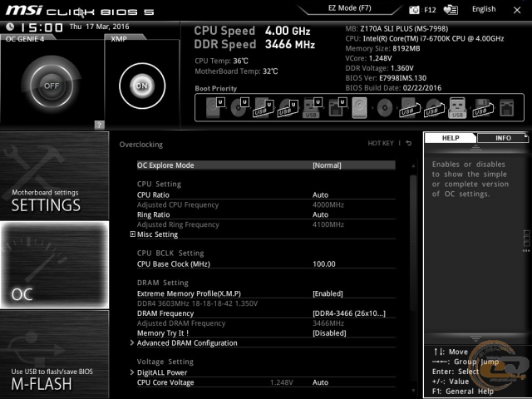Image resolution: width=532 pixels, height=399 pixels.
Task: Edit CPU Base Clock 100.00 value
Action: click(324, 264)
